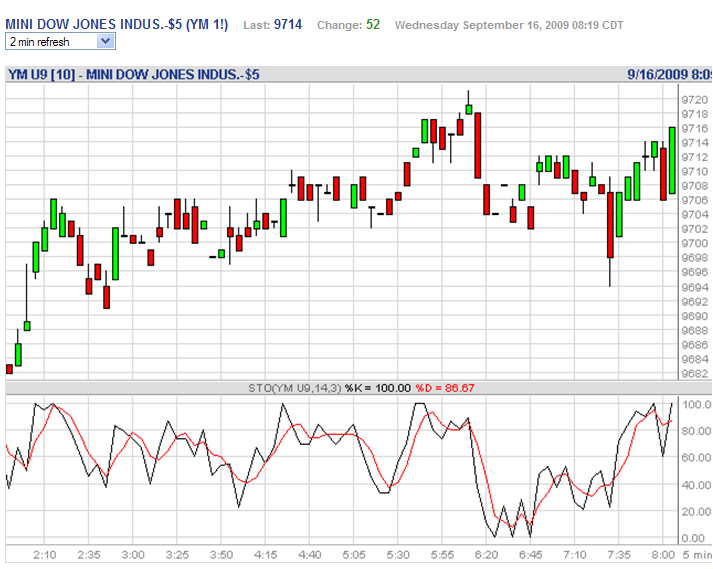Click the long red candle near 7:35 with low at 9694
This screenshot has height=569, width=713.
pyautogui.click(x=610, y=225)
